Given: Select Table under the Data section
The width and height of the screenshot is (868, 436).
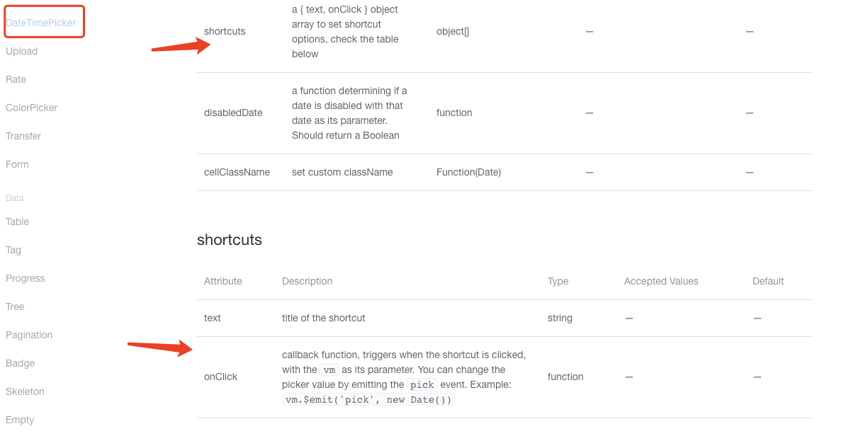Looking at the screenshot, I should (17, 222).
